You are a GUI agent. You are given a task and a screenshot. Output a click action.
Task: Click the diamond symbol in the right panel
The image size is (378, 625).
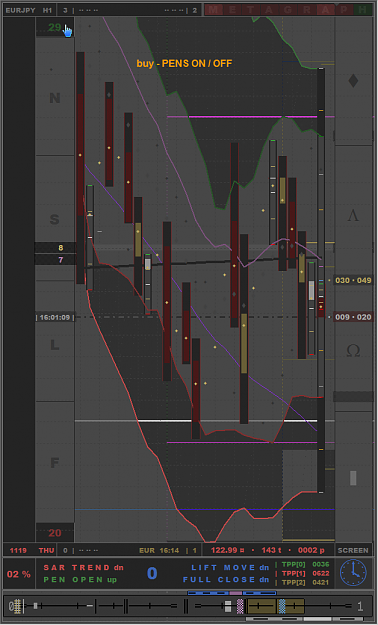click(x=353, y=81)
